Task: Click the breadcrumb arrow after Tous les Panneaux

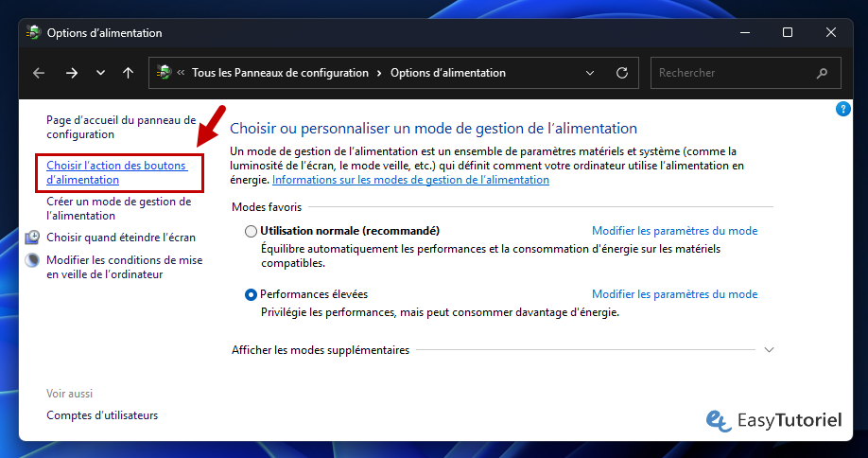Action: (379, 73)
